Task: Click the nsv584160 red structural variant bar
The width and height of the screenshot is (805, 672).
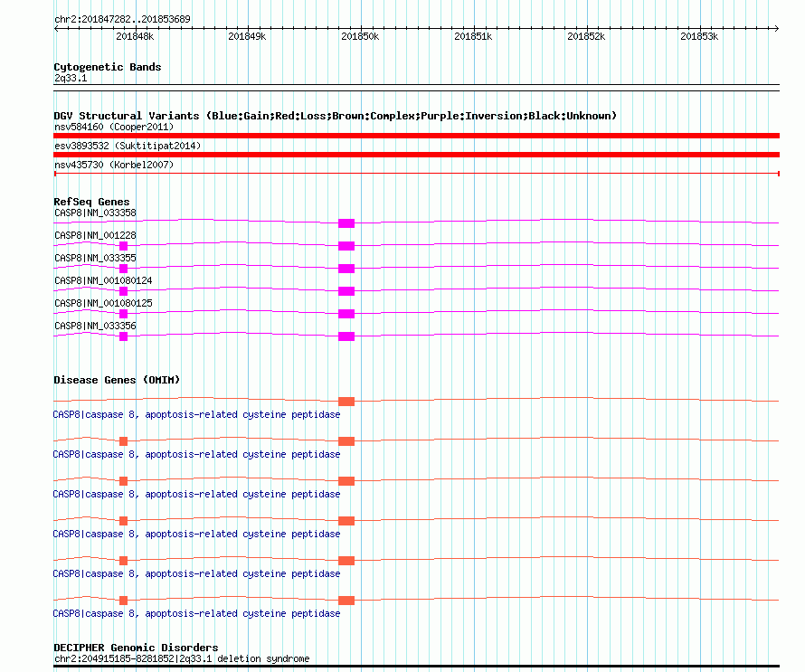Action: pos(416,136)
